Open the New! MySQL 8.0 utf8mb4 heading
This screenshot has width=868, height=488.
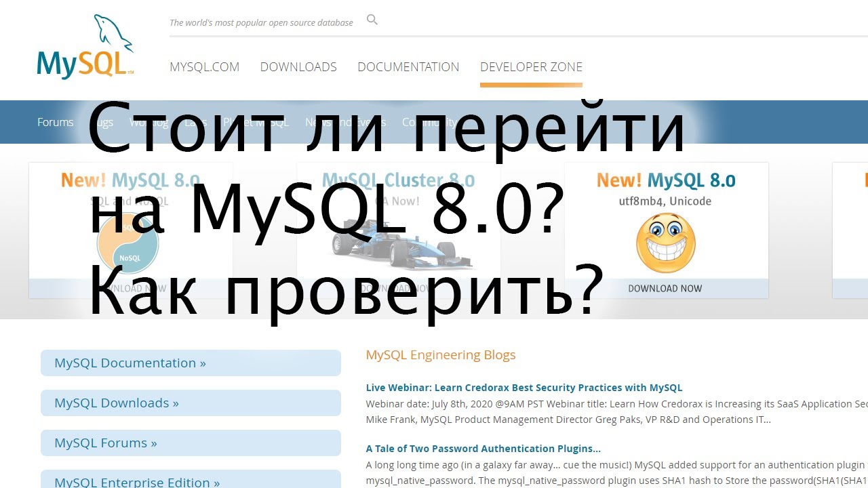click(666, 180)
